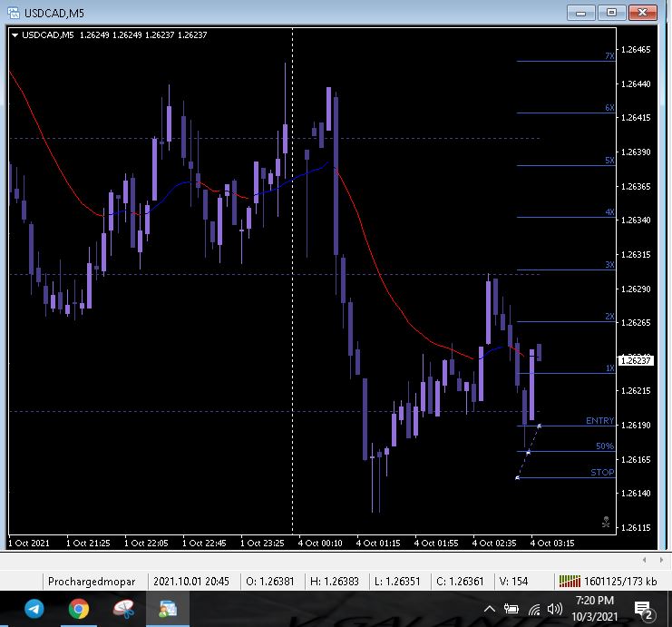Click the 50% level label
Image resolution: width=672 pixels, height=627 pixels.
pos(605,446)
